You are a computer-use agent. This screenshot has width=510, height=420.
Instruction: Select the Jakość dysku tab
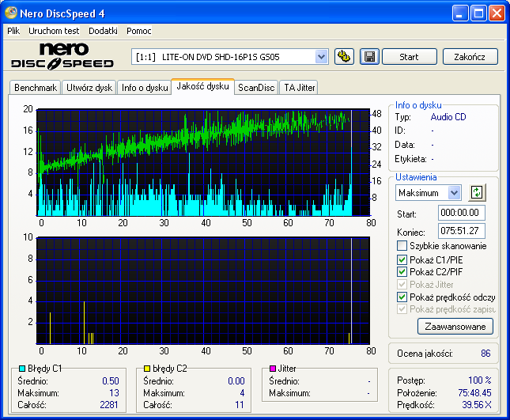(202, 86)
